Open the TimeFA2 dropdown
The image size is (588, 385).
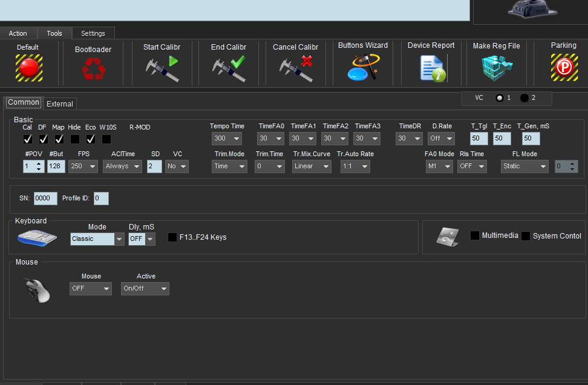tap(335, 139)
